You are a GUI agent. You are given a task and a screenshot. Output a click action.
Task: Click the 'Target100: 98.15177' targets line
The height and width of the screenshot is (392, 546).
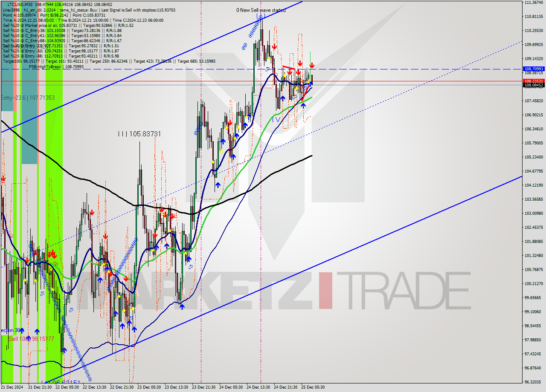pyautogui.click(x=109, y=61)
